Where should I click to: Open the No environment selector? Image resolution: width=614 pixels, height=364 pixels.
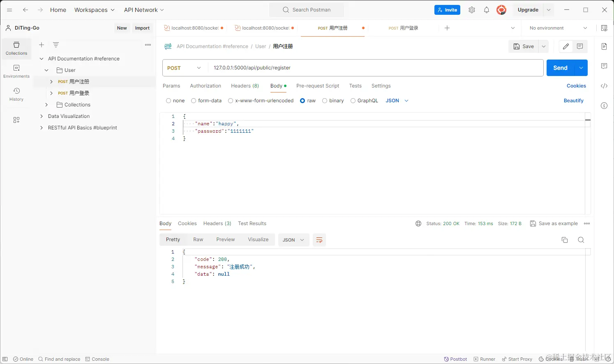(558, 28)
